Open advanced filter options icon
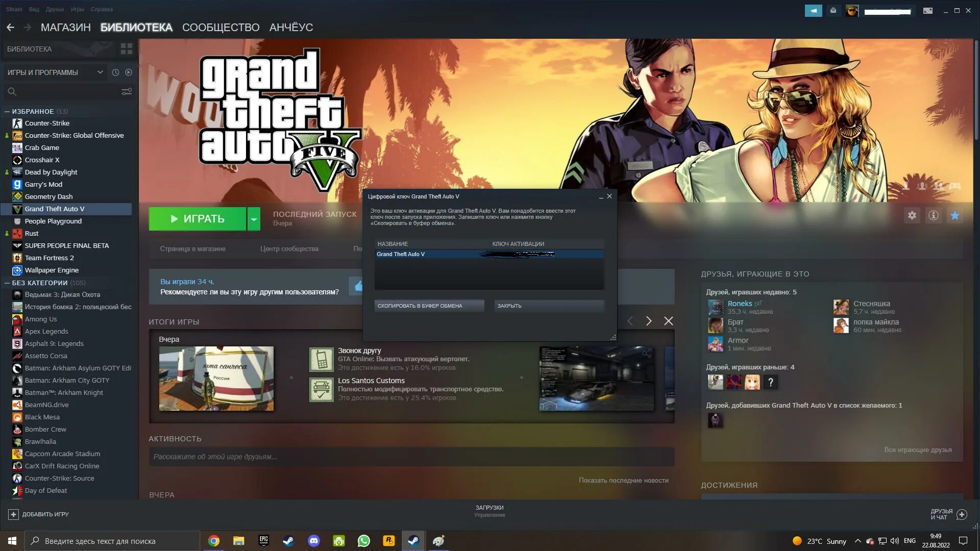 pos(126,92)
